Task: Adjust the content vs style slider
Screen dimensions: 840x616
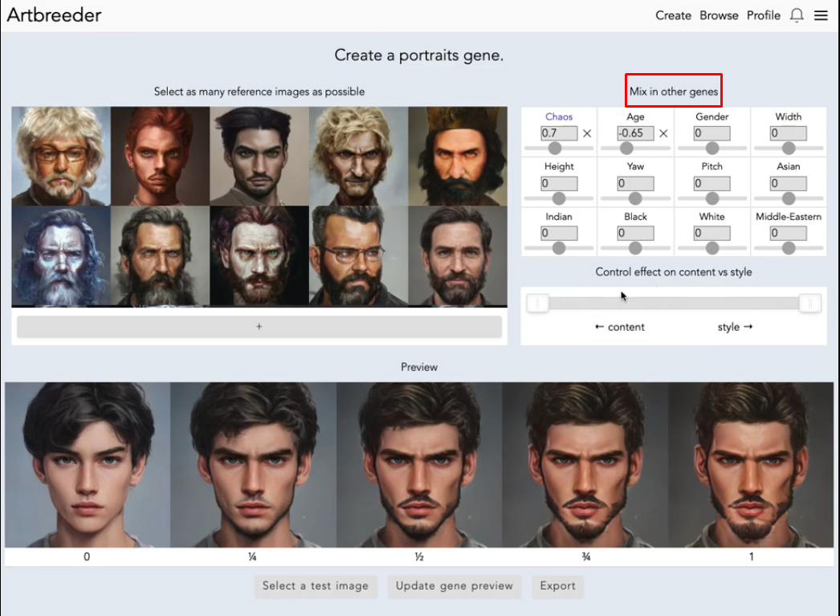Action: [673, 303]
